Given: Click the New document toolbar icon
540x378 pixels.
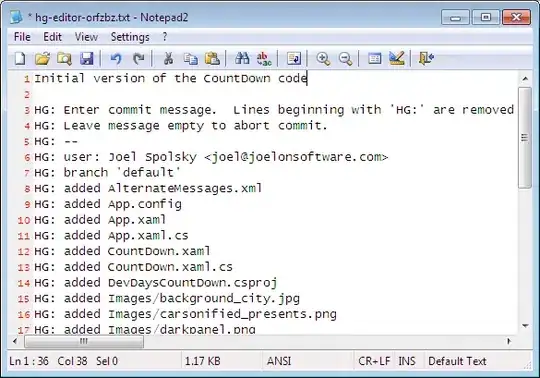Looking at the screenshot, I should pyautogui.click(x=20, y=59).
